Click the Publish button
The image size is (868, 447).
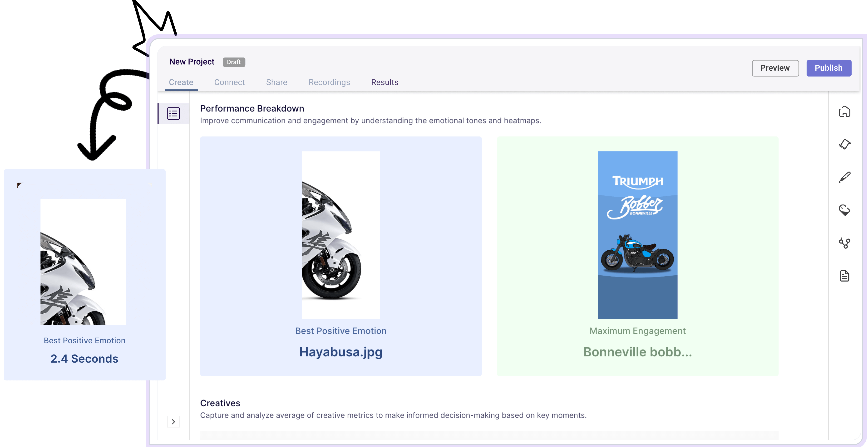click(829, 68)
